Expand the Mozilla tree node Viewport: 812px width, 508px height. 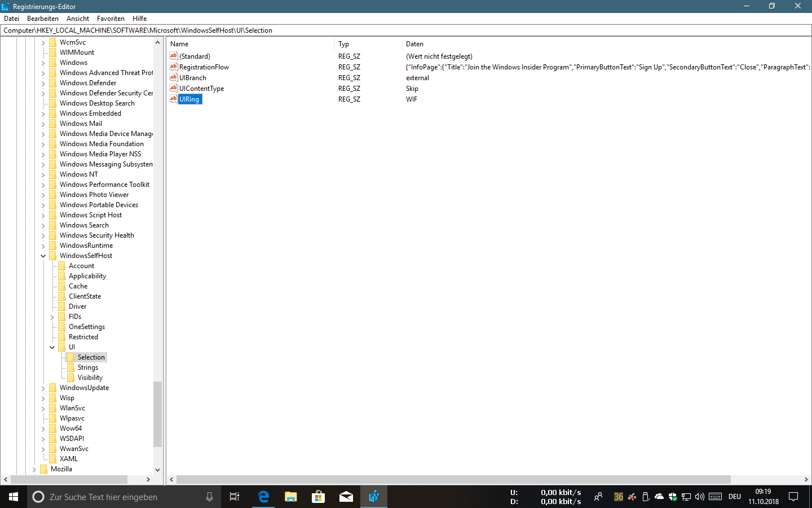click(34, 469)
